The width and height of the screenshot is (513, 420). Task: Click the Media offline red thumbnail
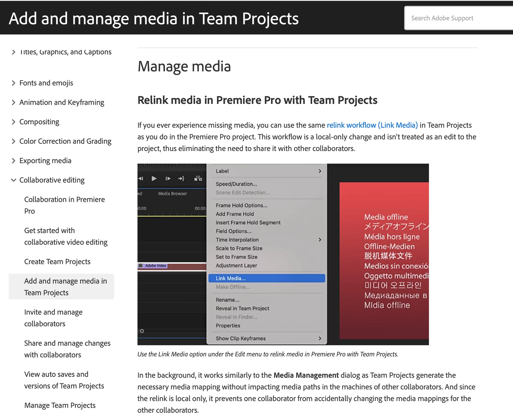click(x=384, y=260)
